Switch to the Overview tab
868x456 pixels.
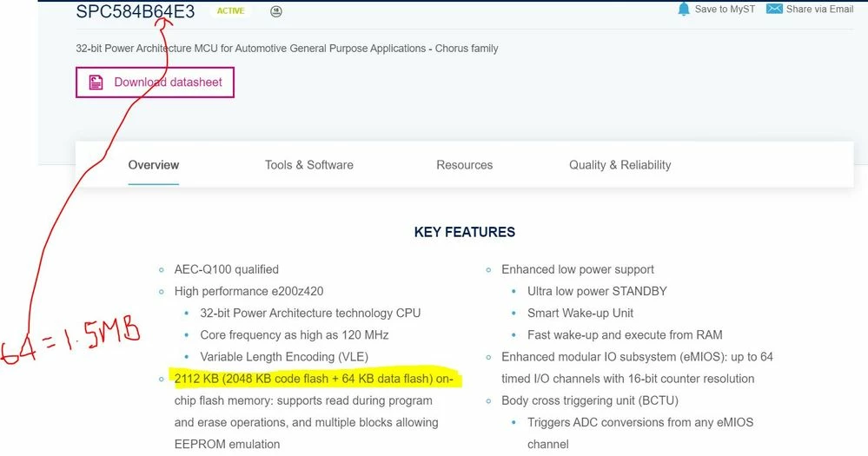click(x=153, y=165)
